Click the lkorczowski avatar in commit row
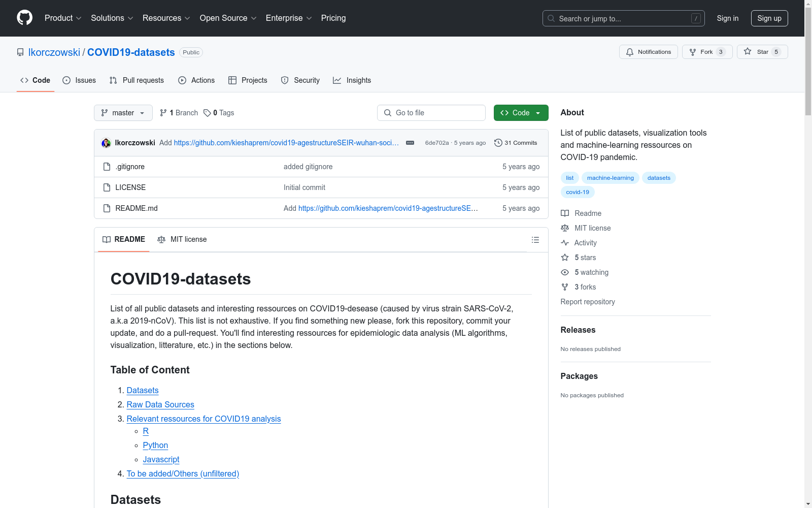 106,143
